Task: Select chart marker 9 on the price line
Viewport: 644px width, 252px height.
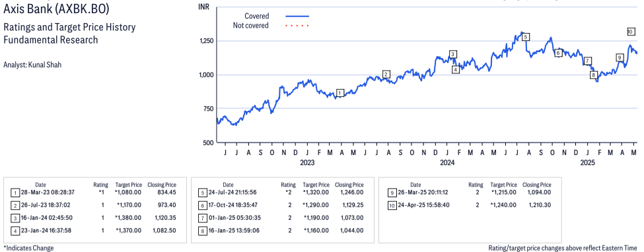Action: click(x=620, y=58)
